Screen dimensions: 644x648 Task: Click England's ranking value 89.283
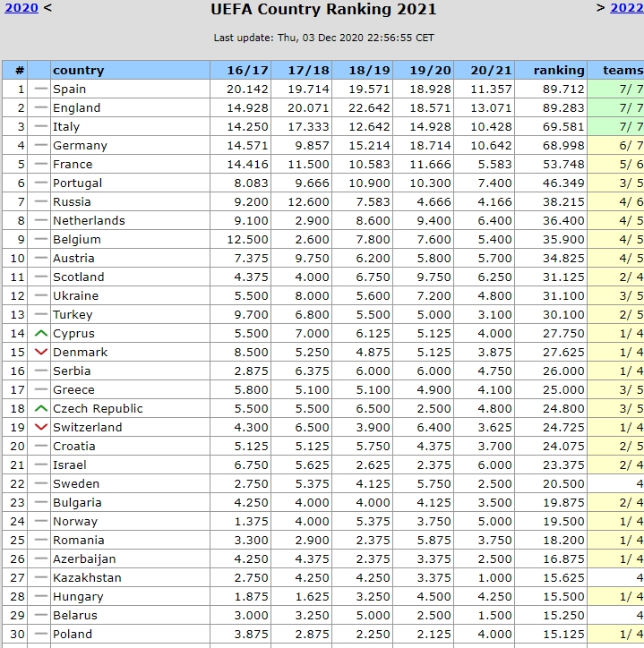tap(563, 108)
